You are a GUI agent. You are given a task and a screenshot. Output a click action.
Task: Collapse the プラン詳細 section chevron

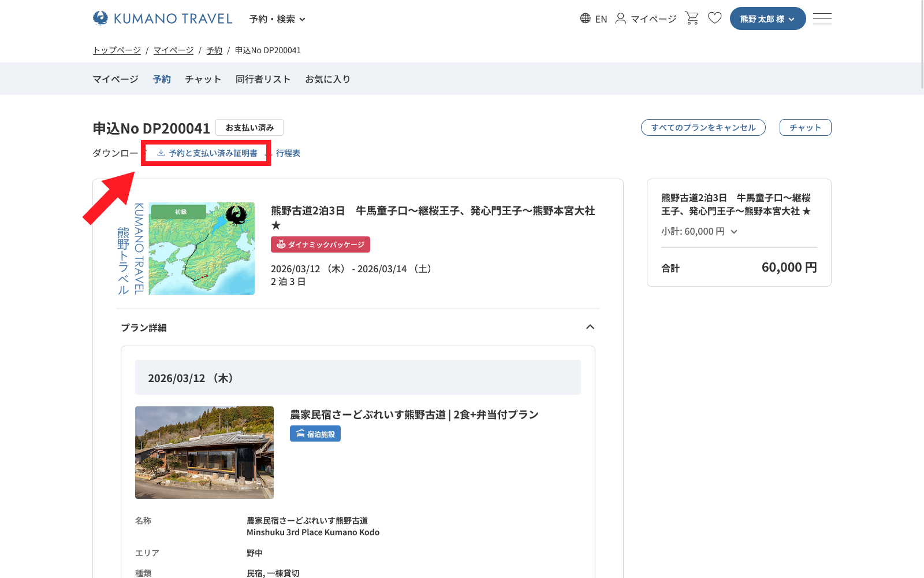coord(590,327)
